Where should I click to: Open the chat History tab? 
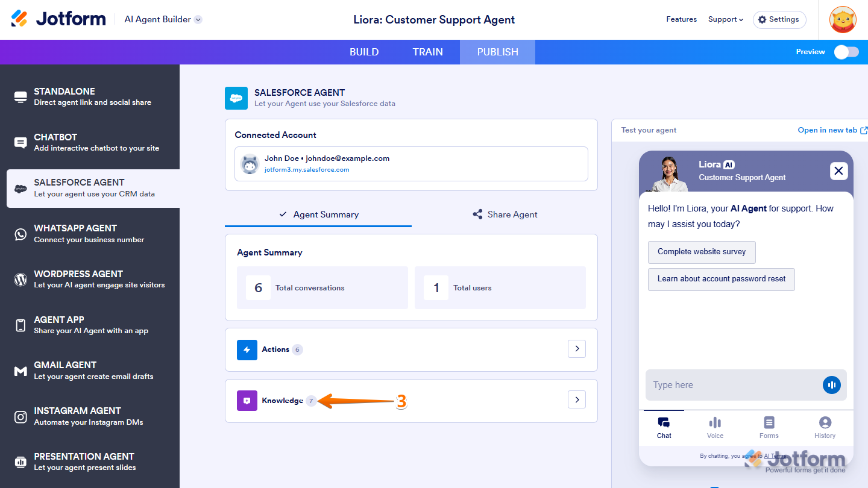pyautogui.click(x=825, y=428)
